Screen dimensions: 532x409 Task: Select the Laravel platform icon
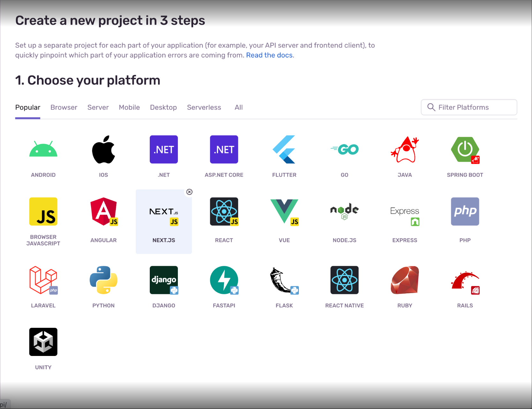coord(43,280)
